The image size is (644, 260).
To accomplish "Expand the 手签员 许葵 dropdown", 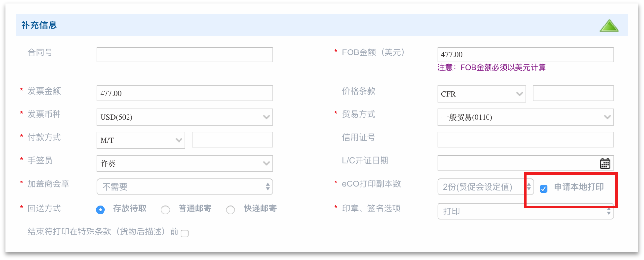I will coord(184,163).
